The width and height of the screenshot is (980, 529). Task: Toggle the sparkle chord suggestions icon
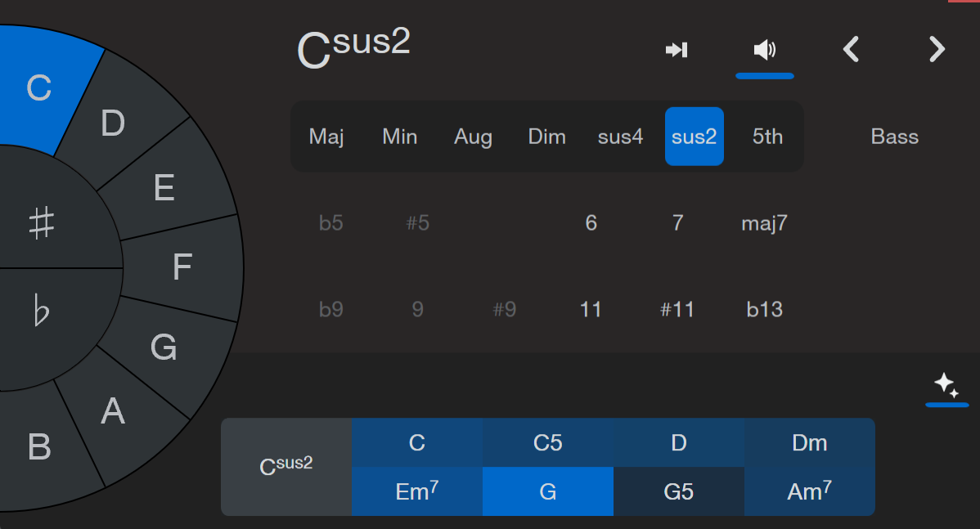(946, 385)
